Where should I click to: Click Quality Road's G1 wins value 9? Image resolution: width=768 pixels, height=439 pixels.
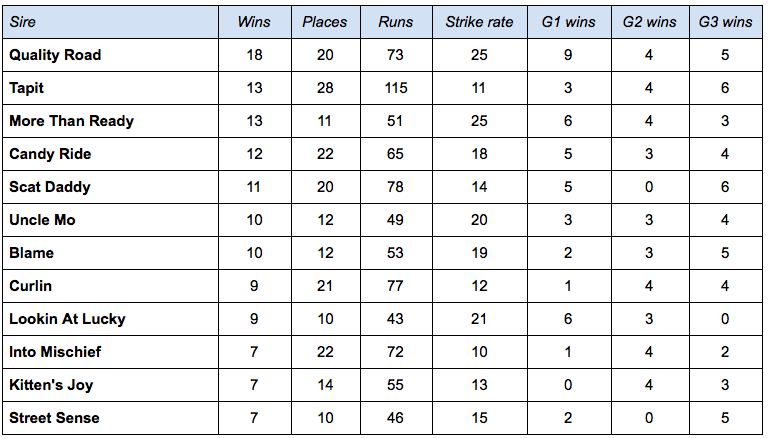(x=568, y=55)
